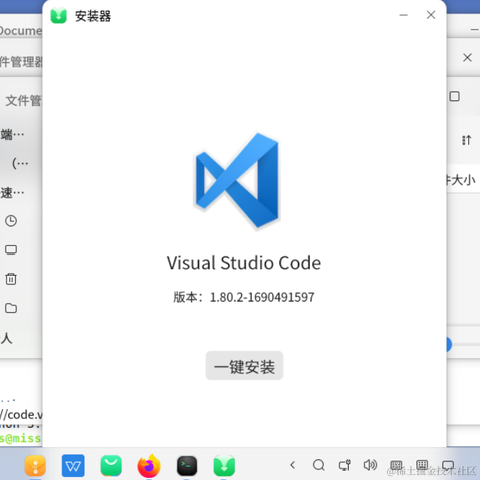Click the installer icon in the taskbar
The width and height of the screenshot is (480, 480).
pyautogui.click(x=224, y=466)
